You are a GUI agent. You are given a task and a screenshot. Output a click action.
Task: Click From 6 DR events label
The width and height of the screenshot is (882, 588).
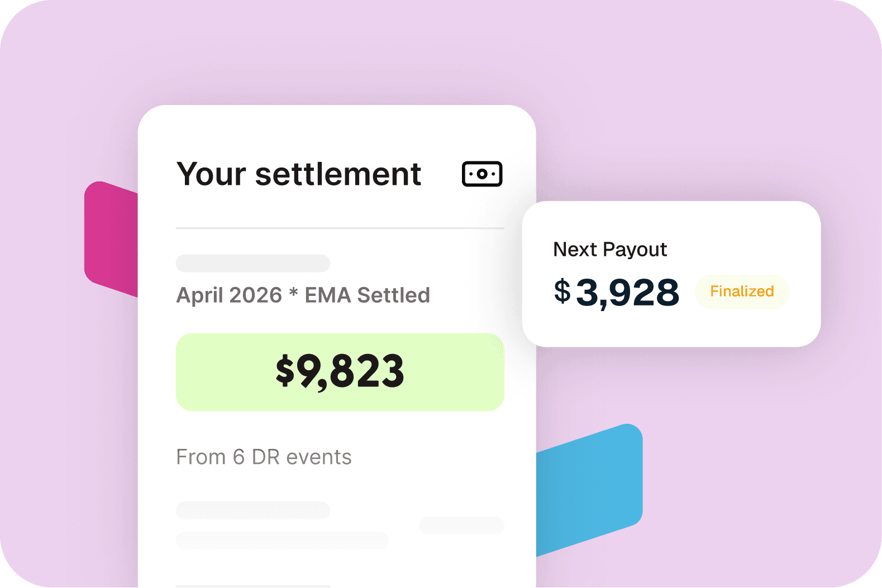pyautogui.click(x=264, y=457)
